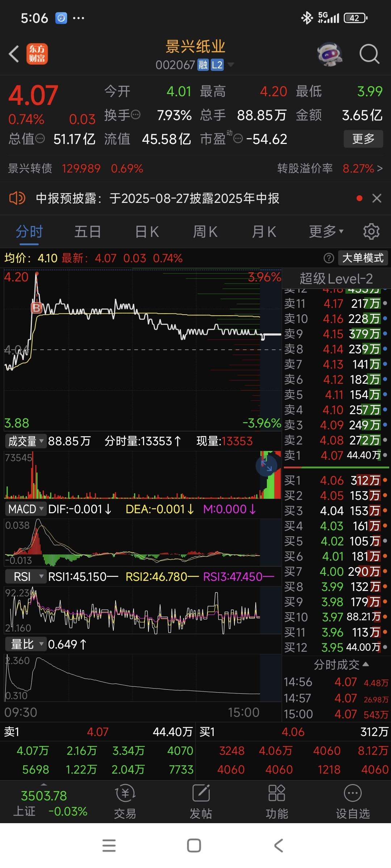Screen dimensions: 391x868
Task: Open the 成交量 indicator dropdown
Action: coord(25,441)
